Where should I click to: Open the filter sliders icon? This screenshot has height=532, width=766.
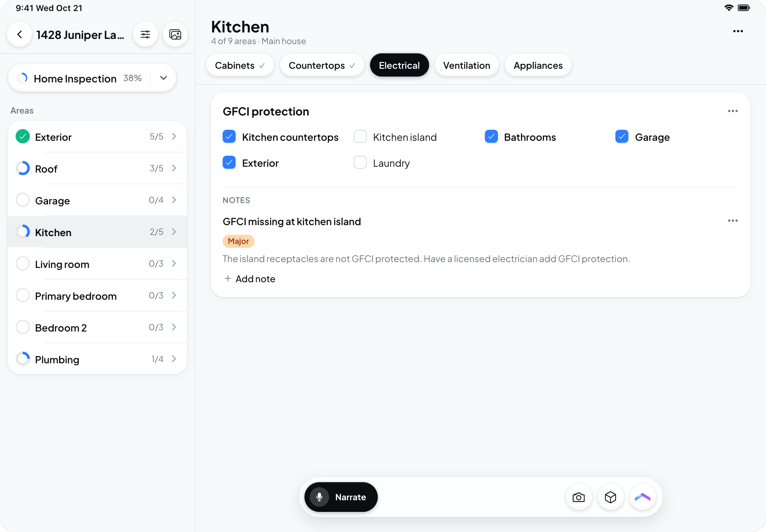pyautogui.click(x=145, y=34)
